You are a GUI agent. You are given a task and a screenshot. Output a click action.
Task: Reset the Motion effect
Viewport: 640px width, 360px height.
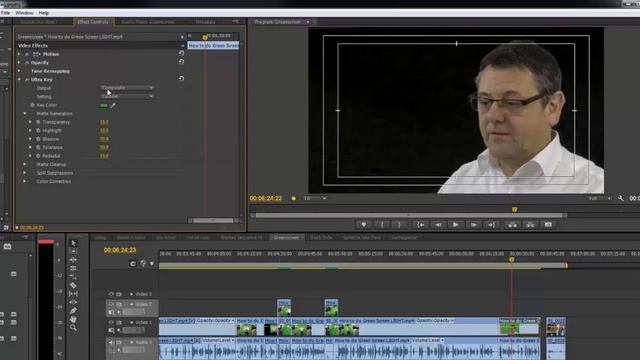click(181, 53)
